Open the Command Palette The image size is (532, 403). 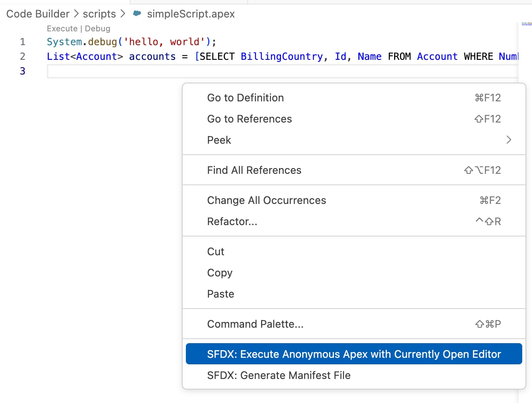255,324
